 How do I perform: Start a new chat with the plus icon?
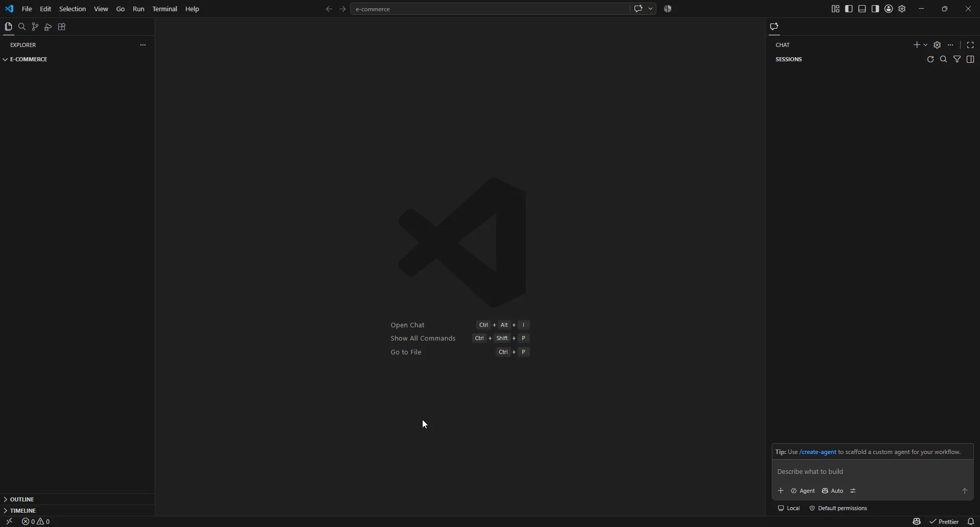pyautogui.click(x=917, y=45)
